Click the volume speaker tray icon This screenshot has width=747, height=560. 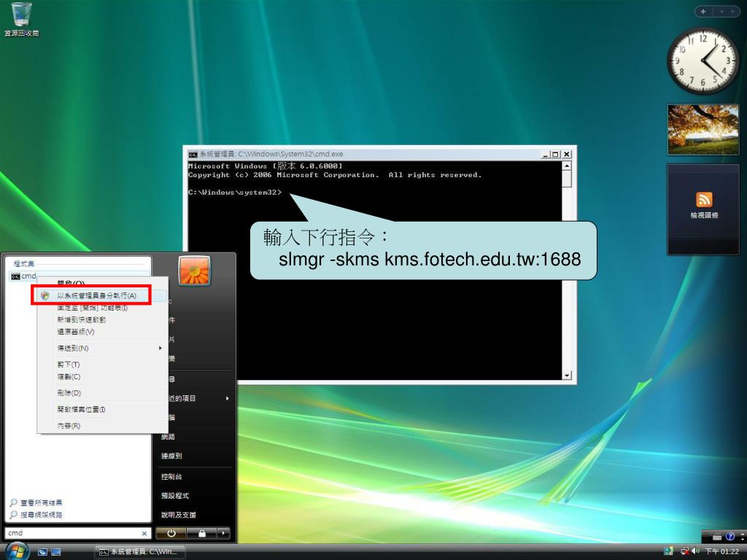pyautogui.click(x=695, y=551)
